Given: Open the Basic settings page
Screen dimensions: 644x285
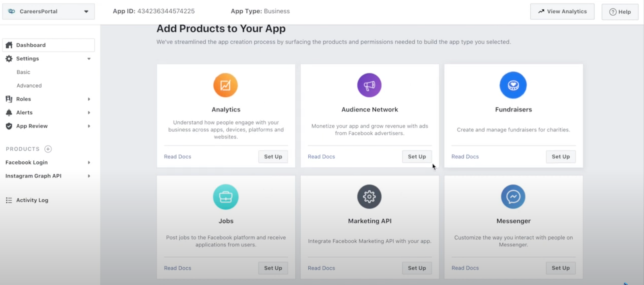Looking at the screenshot, I should pyautogui.click(x=23, y=72).
